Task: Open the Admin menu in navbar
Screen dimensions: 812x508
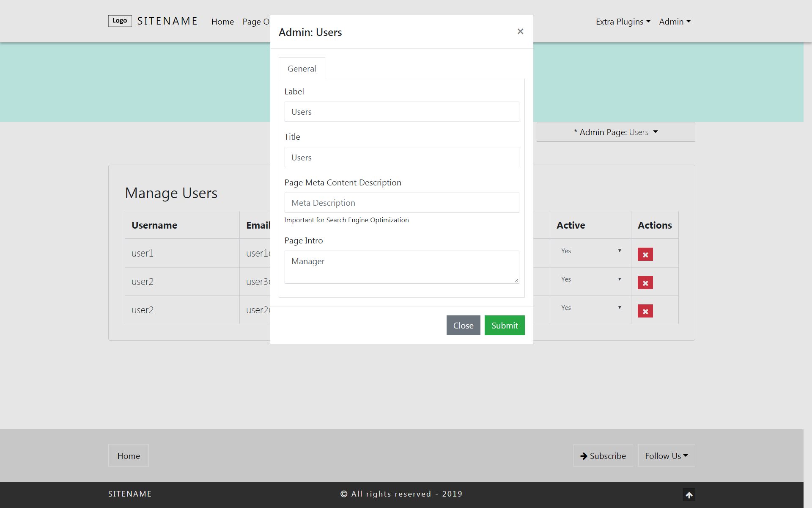Action: point(675,22)
